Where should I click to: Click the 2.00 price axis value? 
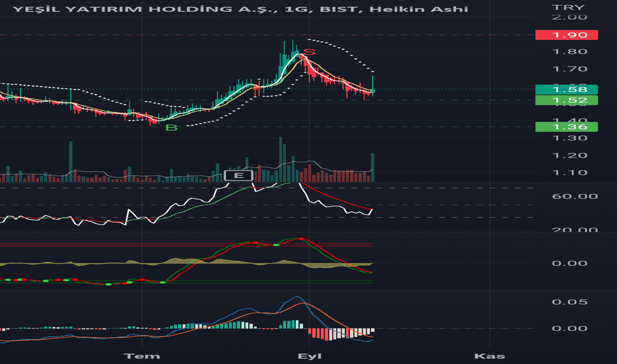(569, 17)
